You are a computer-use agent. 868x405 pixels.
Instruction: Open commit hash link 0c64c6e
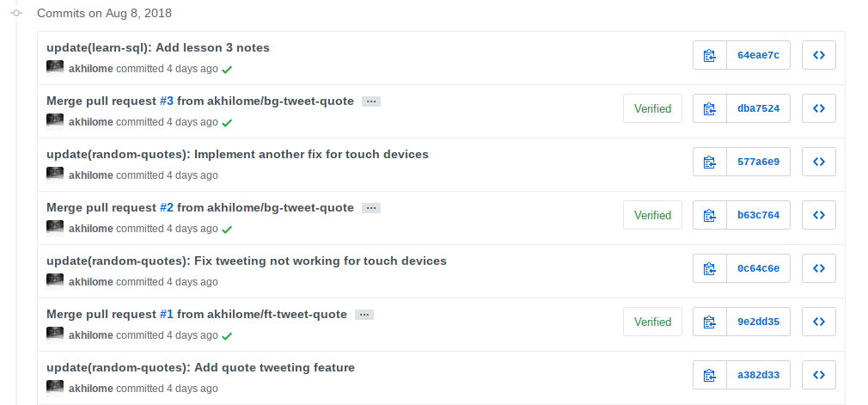tap(758, 269)
